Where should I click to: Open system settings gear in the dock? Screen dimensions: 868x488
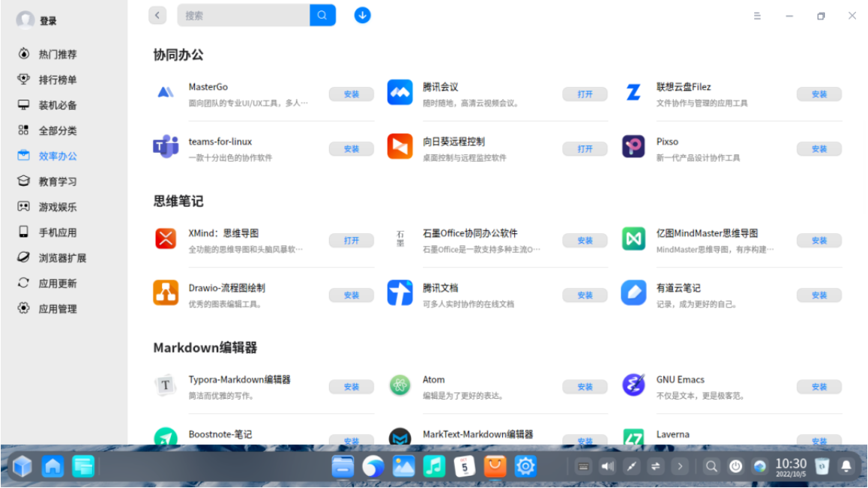pyautogui.click(x=525, y=466)
